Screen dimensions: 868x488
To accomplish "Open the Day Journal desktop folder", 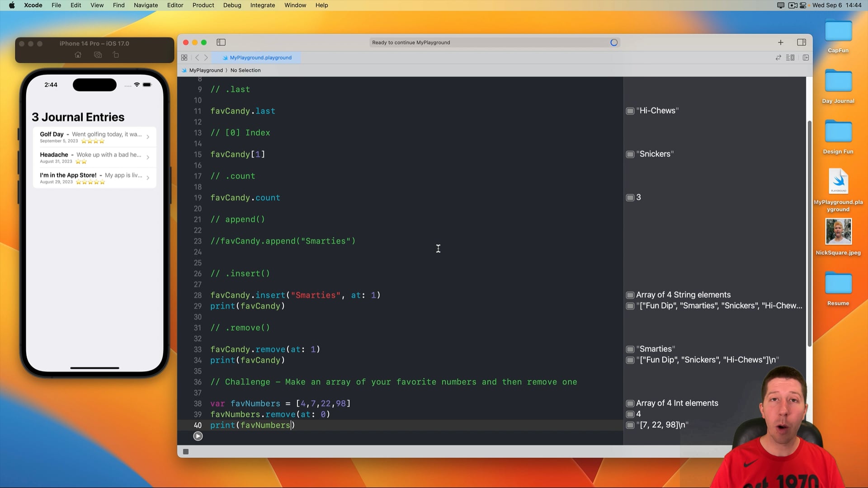I will pyautogui.click(x=838, y=87).
